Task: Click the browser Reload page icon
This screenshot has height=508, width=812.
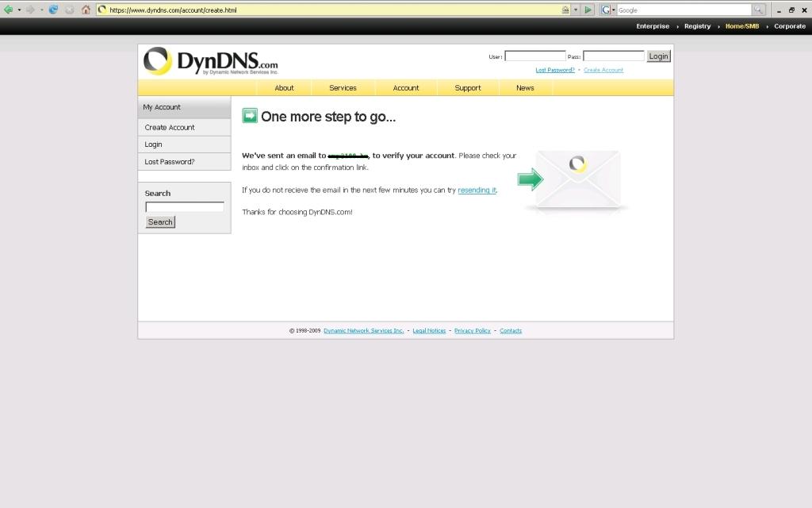Action: tap(53, 10)
